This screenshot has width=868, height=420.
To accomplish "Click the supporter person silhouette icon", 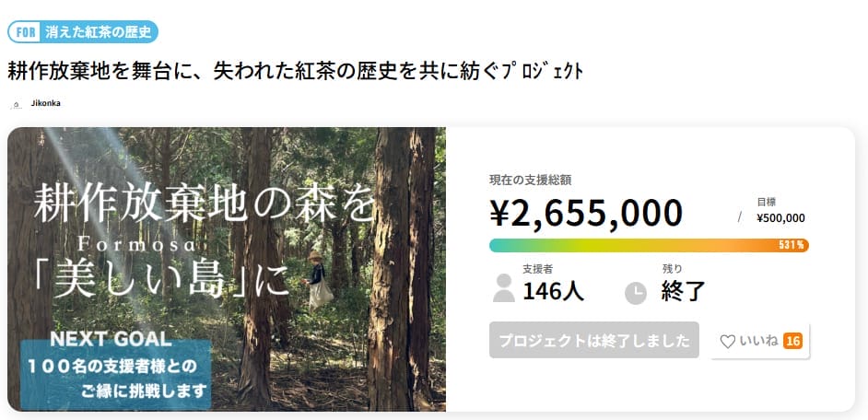I will point(504,288).
